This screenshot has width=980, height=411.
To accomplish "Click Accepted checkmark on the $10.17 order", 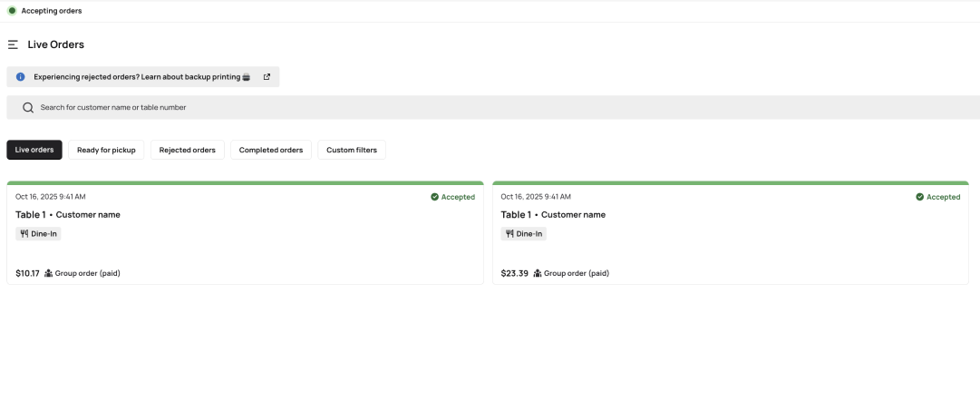I will pos(435,197).
